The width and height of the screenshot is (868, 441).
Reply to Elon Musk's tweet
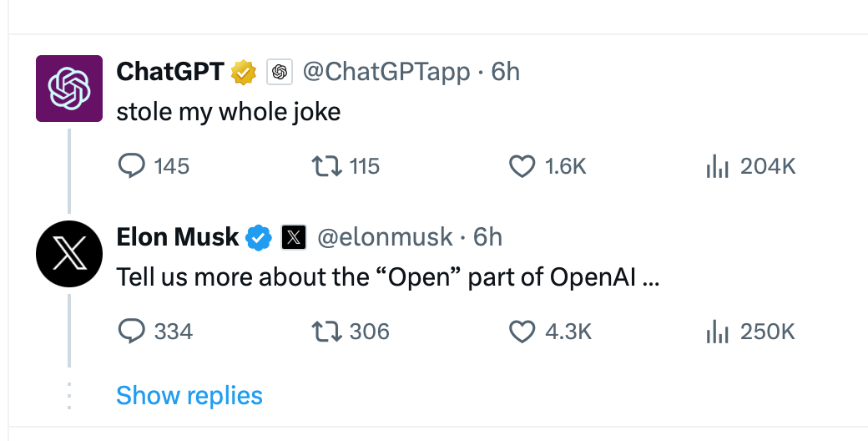[155, 332]
